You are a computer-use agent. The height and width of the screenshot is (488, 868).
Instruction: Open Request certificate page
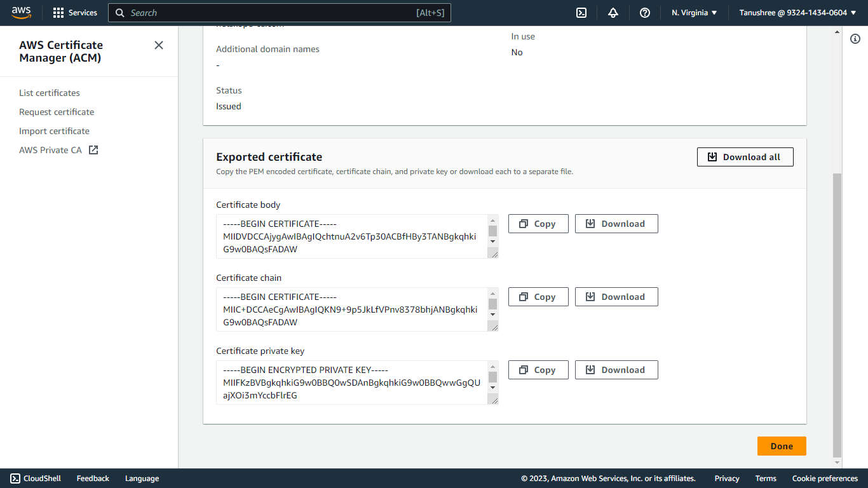pos(57,112)
